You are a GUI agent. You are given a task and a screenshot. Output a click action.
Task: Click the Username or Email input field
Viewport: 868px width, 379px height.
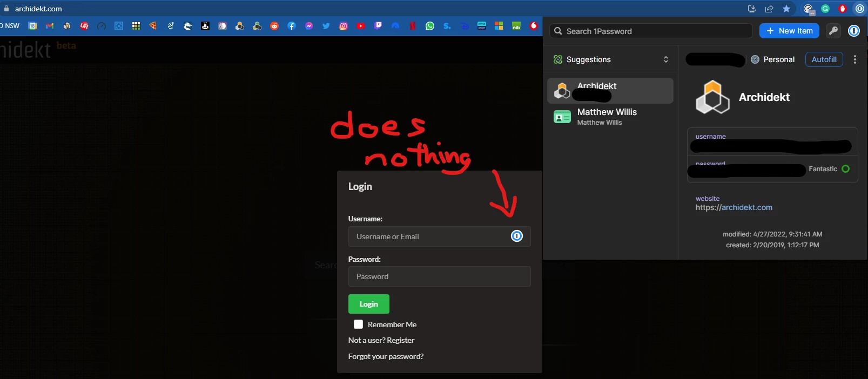pos(439,236)
